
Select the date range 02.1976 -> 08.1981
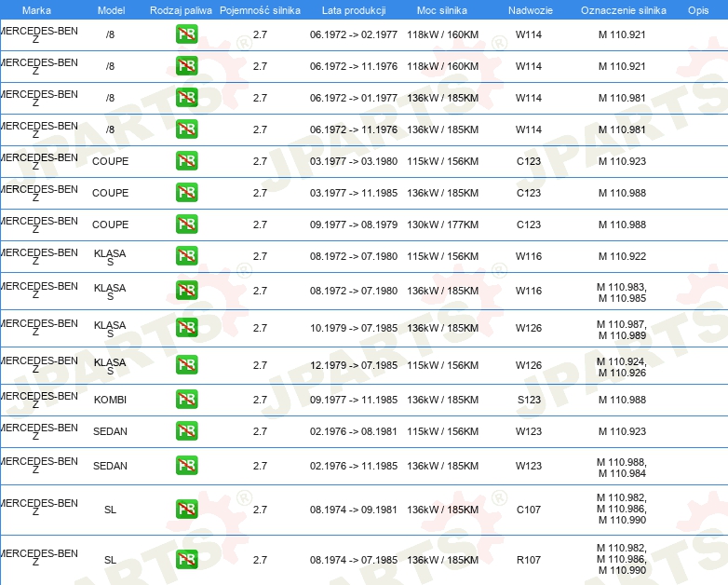tap(354, 431)
